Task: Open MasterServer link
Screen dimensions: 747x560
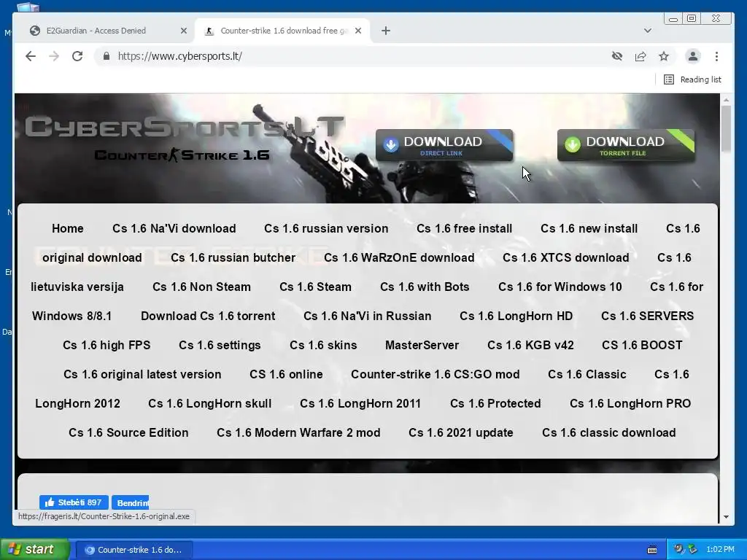Action: point(422,345)
